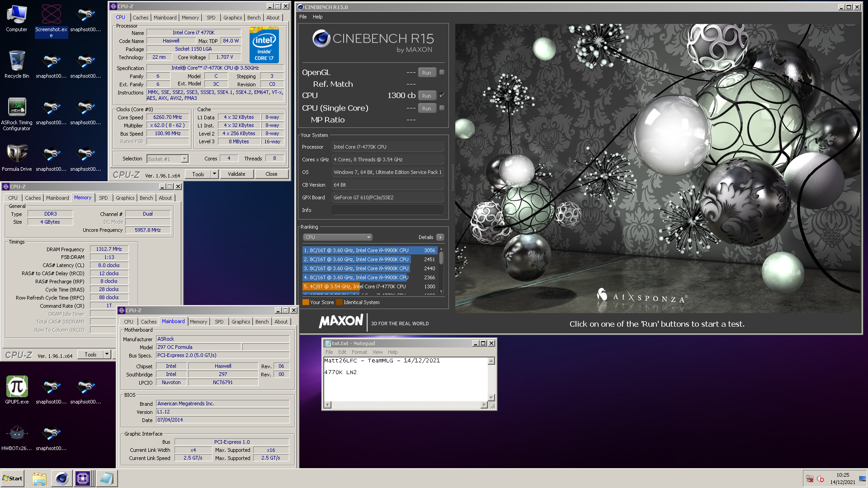Viewport: 868px width, 488px height.
Task: Click the Cinebench R15 sphere logo
Action: (x=321, y=38)
